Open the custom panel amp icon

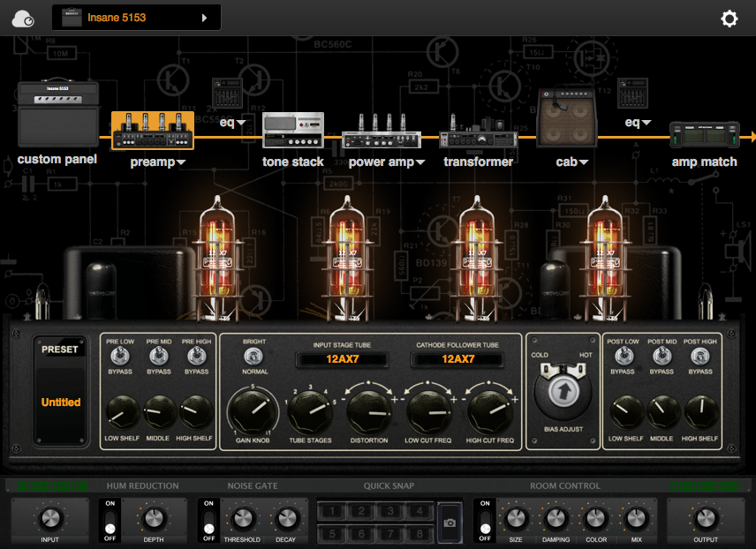pos(57,114)
